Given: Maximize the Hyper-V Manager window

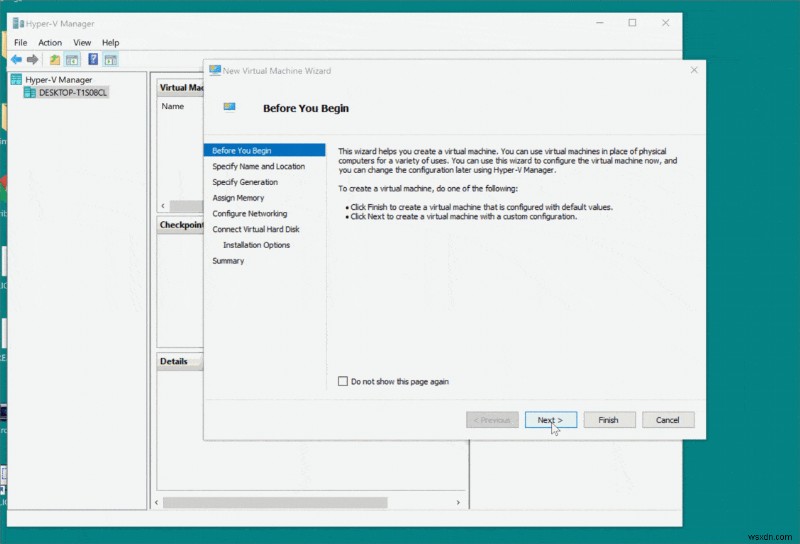Looking at the screenshot, I should 633,22.
